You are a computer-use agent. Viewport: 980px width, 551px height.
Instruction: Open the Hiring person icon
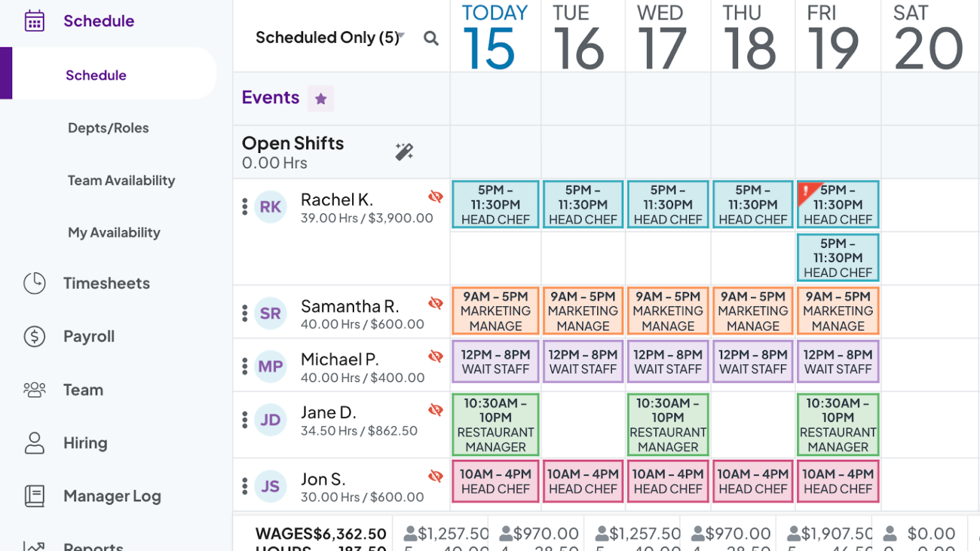tap(35, 443)
